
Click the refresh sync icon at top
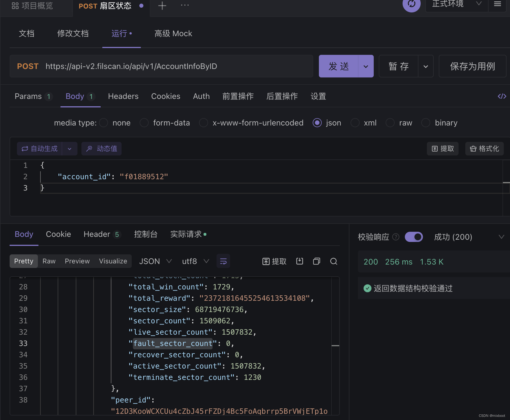click(411, 4)
